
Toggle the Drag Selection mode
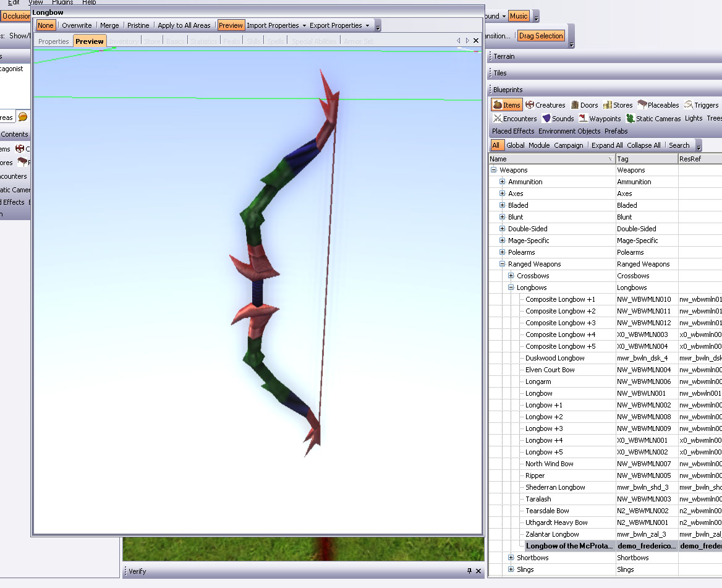point(541,35)
